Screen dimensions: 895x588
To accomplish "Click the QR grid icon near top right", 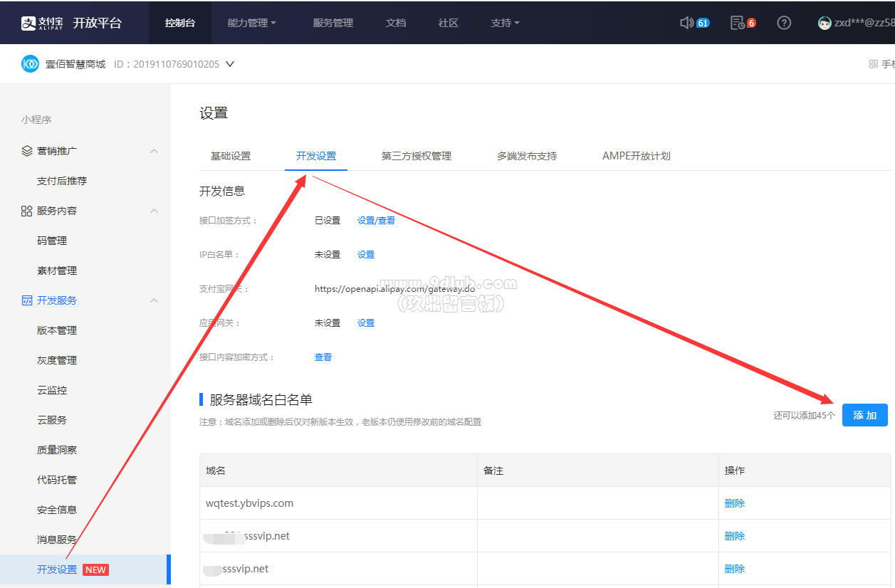I will (x=874, y=64).
